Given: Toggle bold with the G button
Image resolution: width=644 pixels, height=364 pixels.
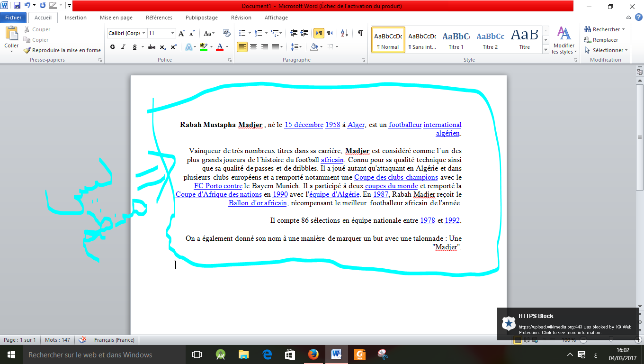Looking at the screenshot, I should pos(112,47).
